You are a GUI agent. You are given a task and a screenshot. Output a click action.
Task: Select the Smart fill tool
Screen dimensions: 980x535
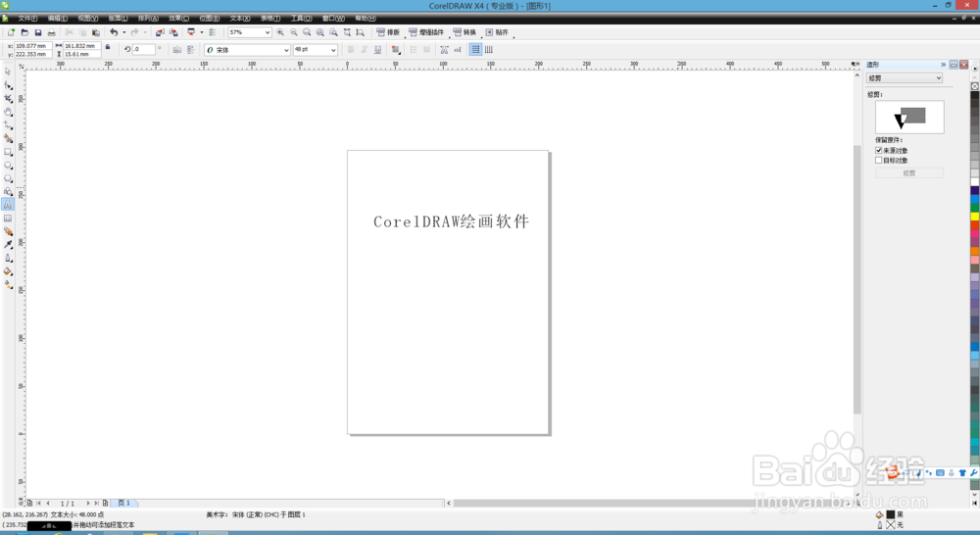[8, 138]
